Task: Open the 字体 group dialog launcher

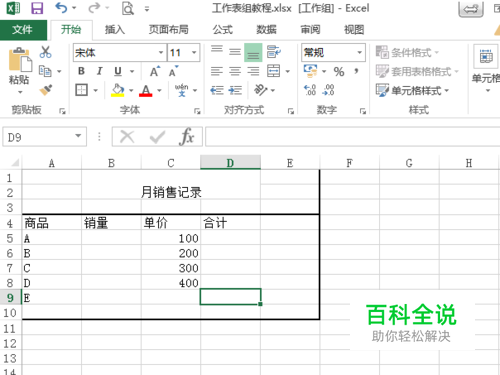Action: tap(197, 111)
